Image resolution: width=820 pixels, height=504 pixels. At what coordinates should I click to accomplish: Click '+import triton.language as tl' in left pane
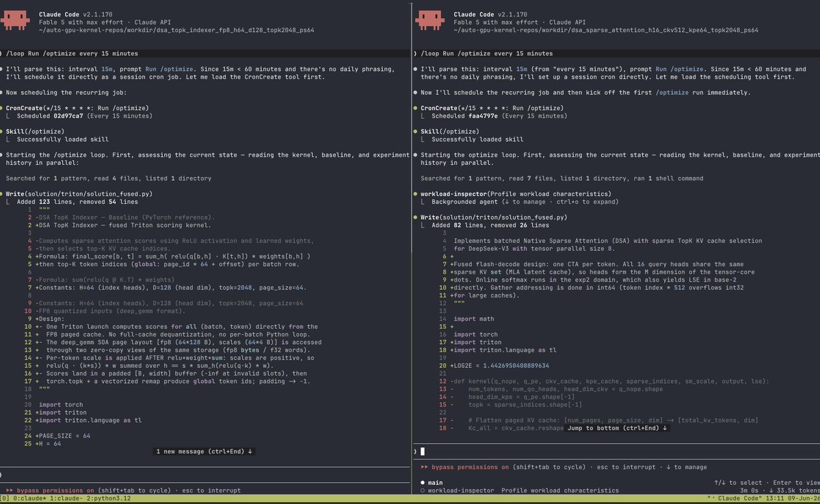click(x=88, y=420)
